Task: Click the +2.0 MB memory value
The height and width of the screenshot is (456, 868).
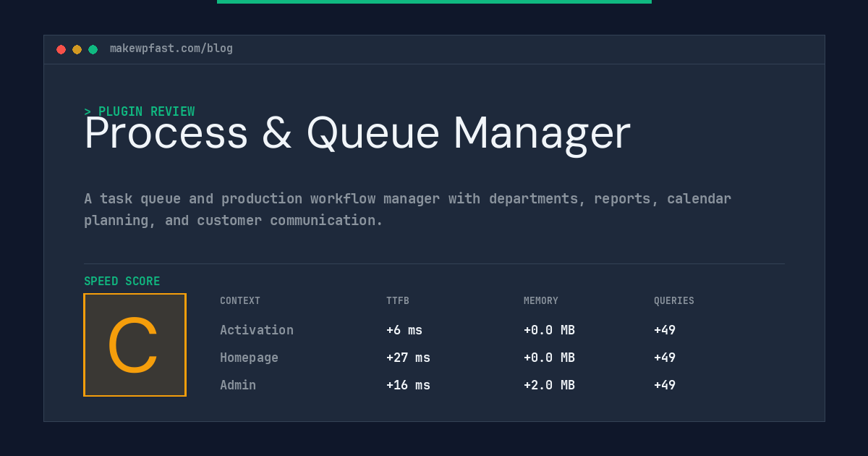Action: point(549,385)
